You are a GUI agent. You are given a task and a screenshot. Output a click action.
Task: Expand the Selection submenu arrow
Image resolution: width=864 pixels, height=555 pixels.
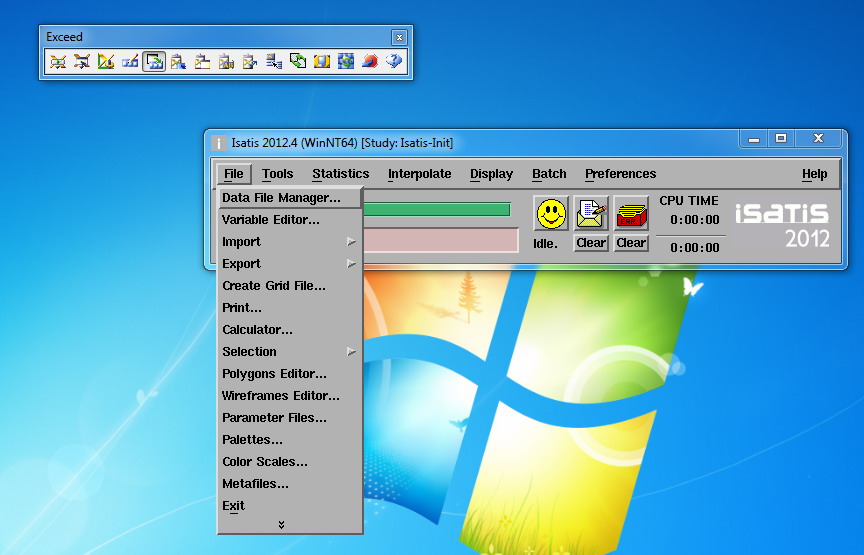[351, 352]
